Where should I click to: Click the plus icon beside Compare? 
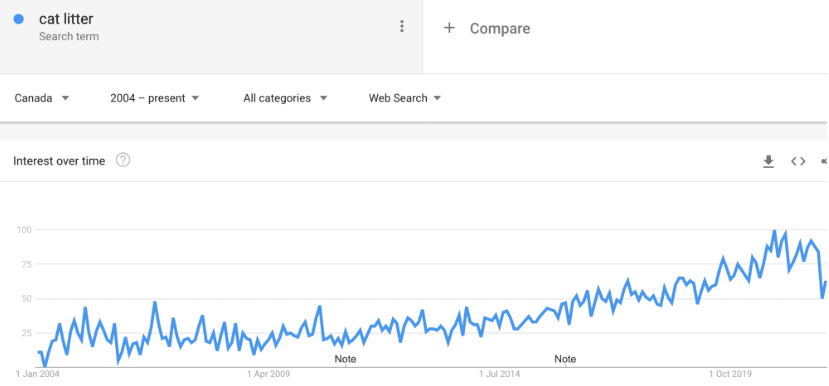[x=449, y=28]
